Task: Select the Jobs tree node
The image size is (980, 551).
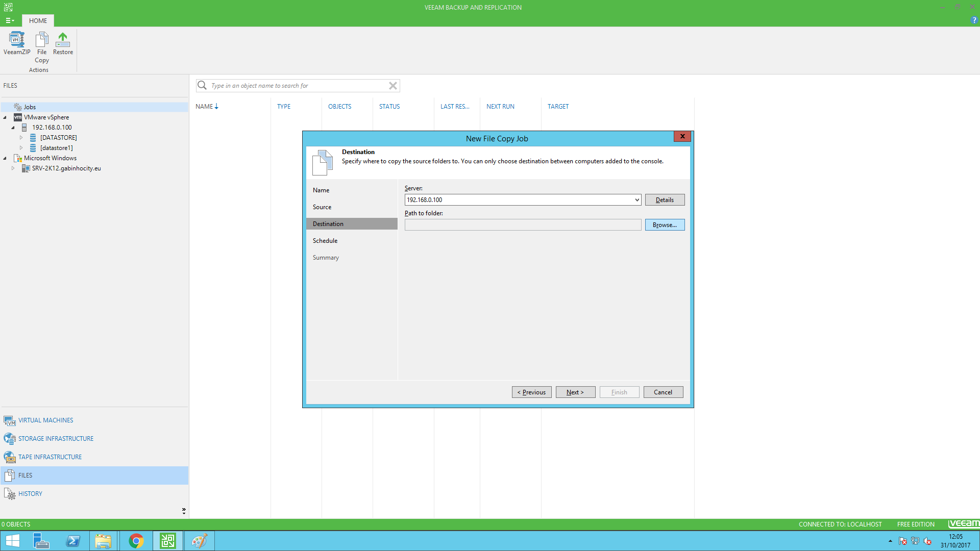Action: point(30,107)
